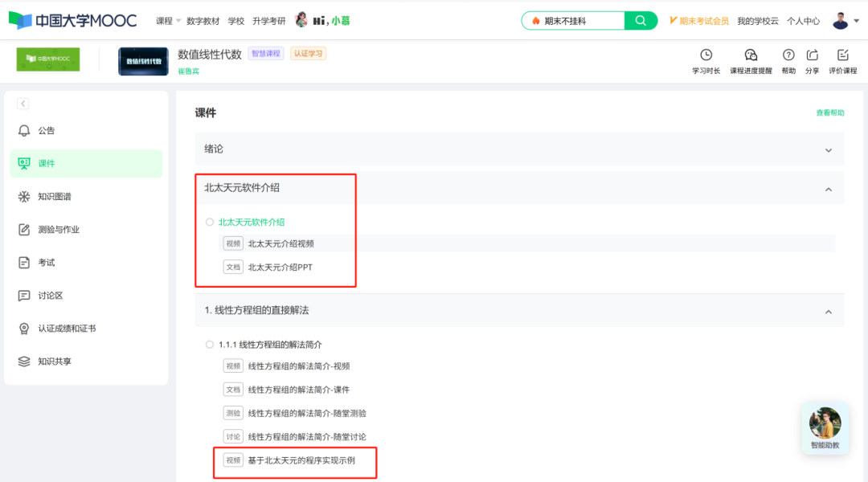Open the 学习时长 clock icon
The width and height of the screenshot is (868, 482).
click(706, 55)
